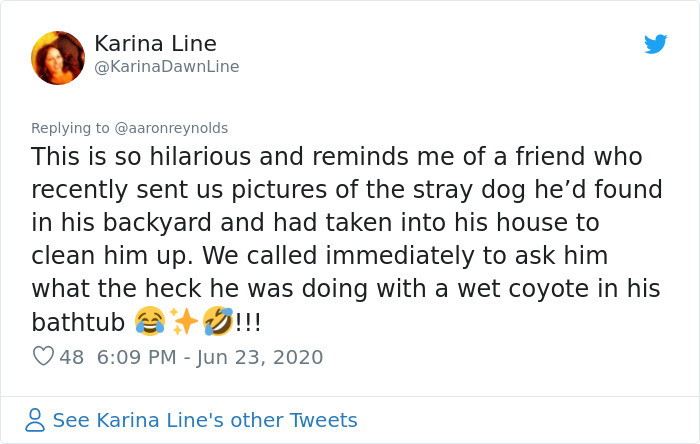The width and height of the screenshot is (700, 444).
Task: Click the person silhouette icon
Action: [x=36, y=420]
